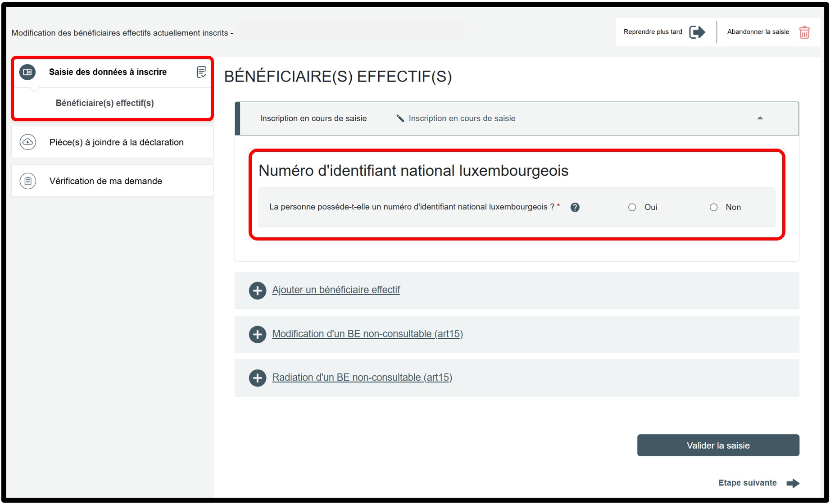Click the plus icon beside Ajouter un bénéficiaire effectif

(258, 291)
